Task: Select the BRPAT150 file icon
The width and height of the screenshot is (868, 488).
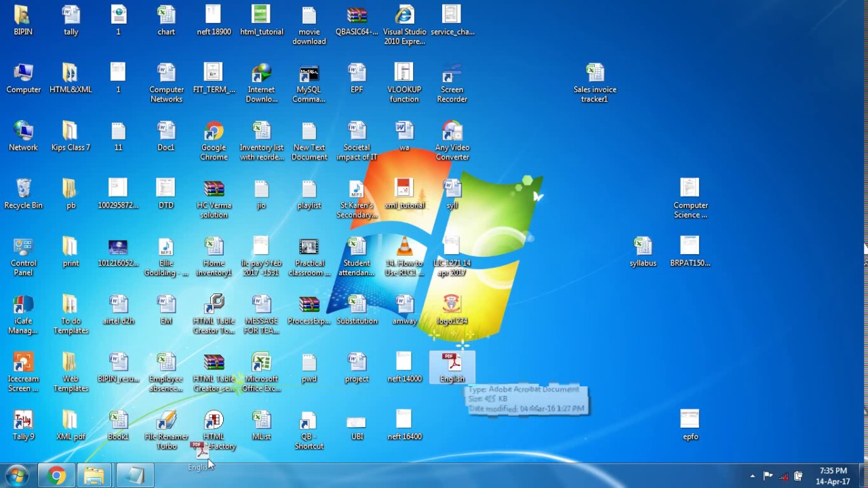Action: (x=690, y=246)
